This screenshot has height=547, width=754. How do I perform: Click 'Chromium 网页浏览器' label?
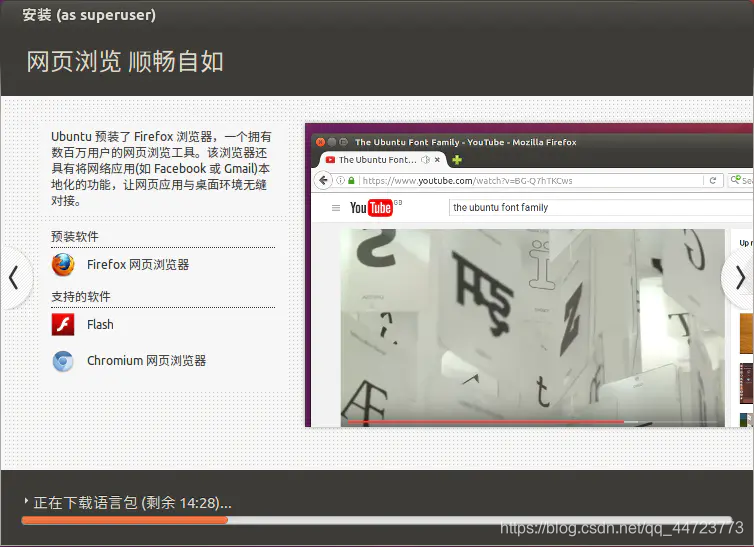(x=147, y=361)
